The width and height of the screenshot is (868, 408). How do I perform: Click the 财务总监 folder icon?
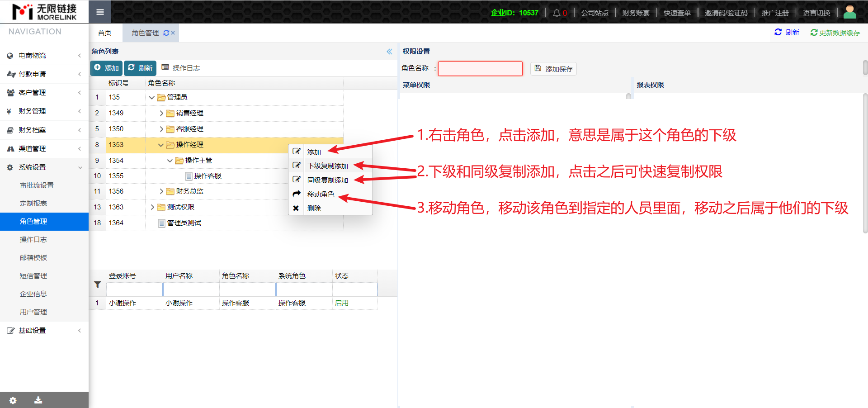point(170,191)
